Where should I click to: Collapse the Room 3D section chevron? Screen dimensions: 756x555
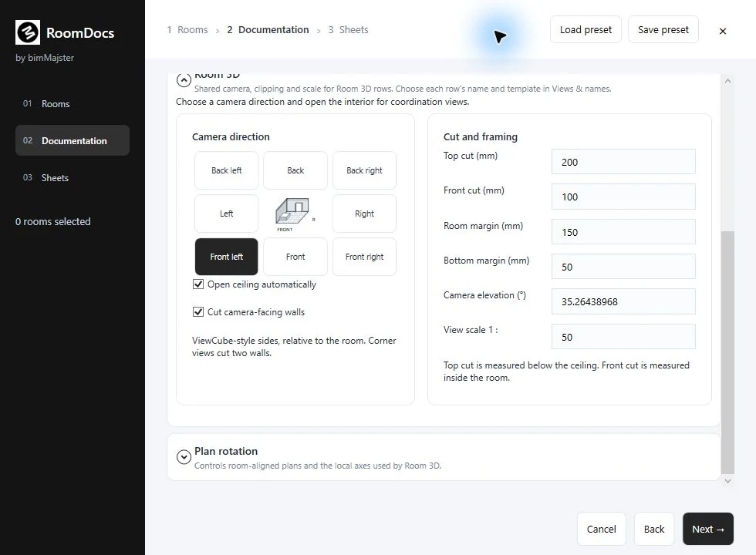click(184, 80)
